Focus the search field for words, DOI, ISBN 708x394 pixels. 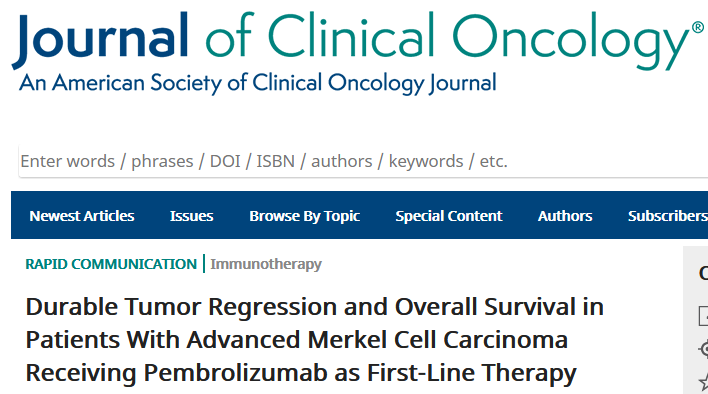point(363,161)
